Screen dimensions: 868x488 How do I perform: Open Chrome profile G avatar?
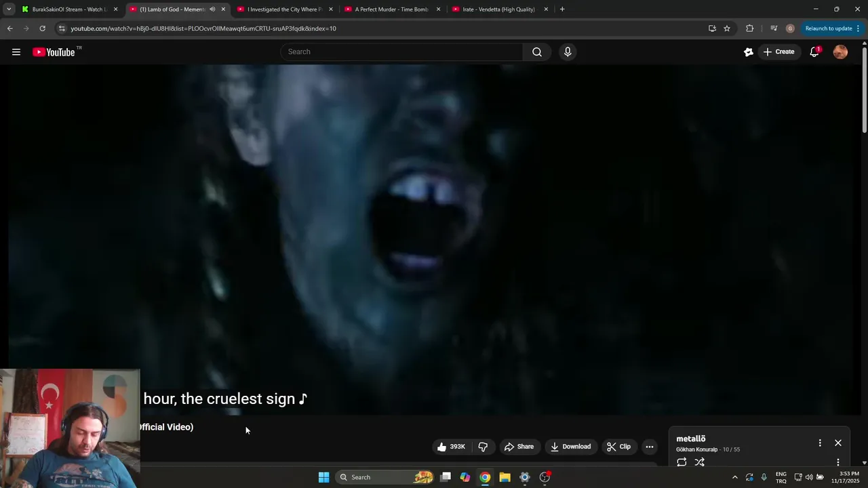tap(790, 28)
